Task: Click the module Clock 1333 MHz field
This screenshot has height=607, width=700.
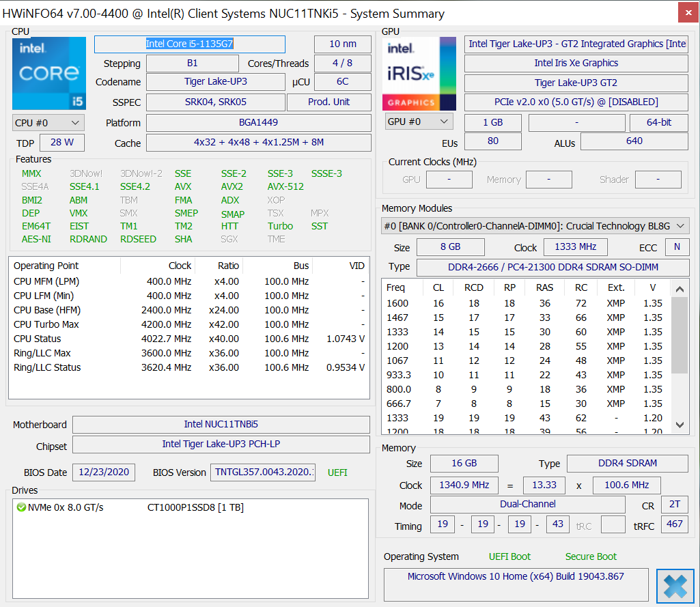Action: 576,247
